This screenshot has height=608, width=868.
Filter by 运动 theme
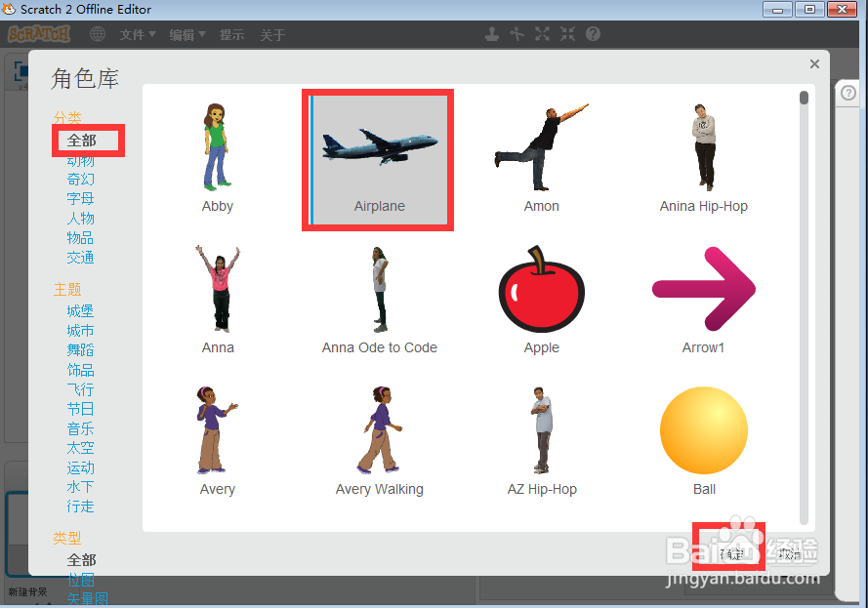[x=81, y=468]
